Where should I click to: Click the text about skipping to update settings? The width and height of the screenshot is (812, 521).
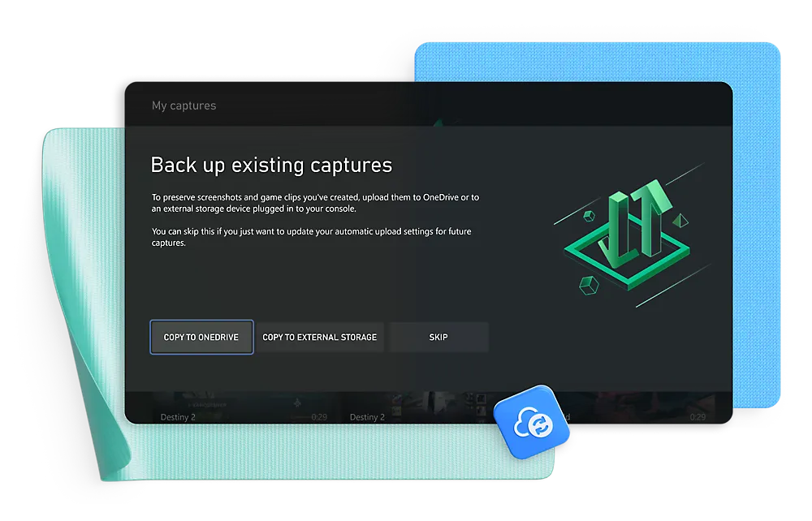(x=311, y=237)
